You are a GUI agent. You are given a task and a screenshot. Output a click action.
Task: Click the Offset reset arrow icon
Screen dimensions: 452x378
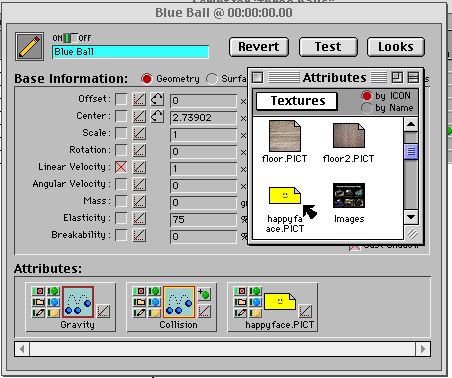pyautogui.click(x=157, y=99)
